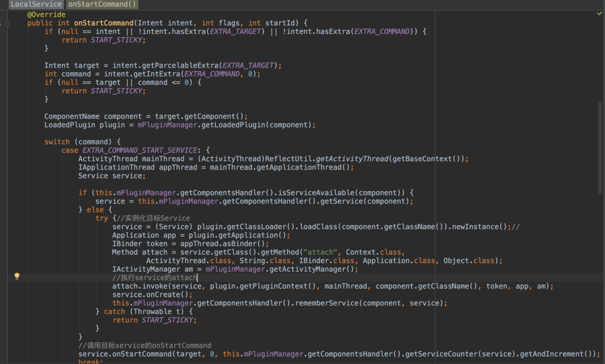Click the yellow intention lightbulb icon
605x364 pixels.
coord(17,276)
